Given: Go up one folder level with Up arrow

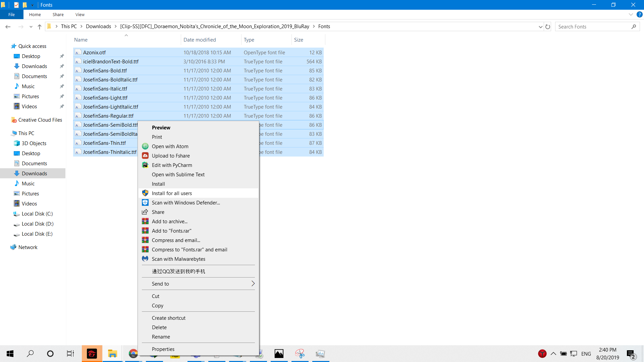Looking at the screenshot, I should [x=40, y=26].
